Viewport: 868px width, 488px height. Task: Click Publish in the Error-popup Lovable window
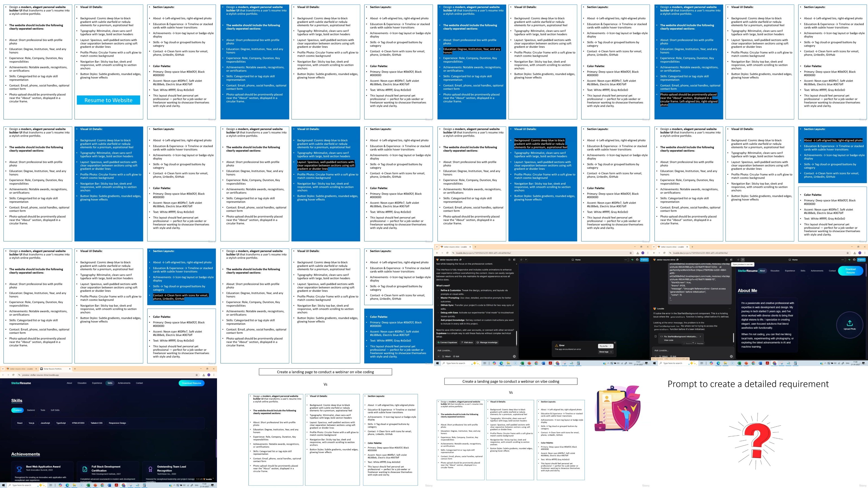(x=644, y=260)
